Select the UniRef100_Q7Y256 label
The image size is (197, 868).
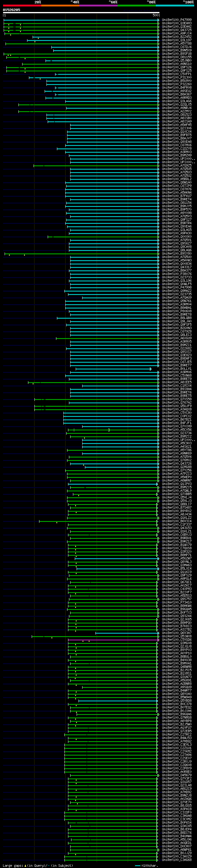coord(176,470)
